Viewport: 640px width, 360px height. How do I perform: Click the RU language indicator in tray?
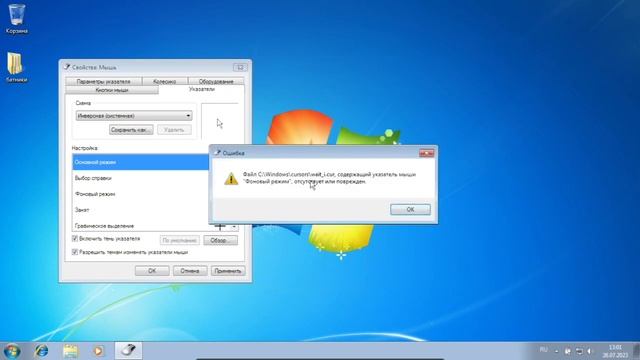(543, 350)
